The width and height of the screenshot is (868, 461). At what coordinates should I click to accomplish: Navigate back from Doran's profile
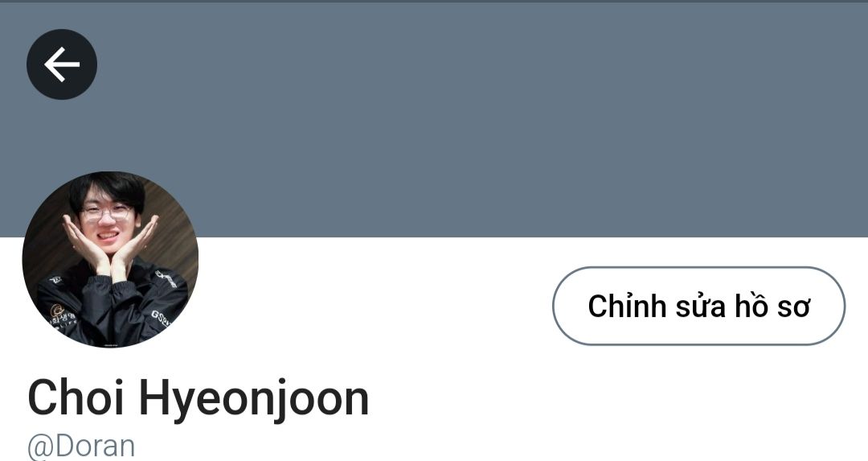coord(61,64)
